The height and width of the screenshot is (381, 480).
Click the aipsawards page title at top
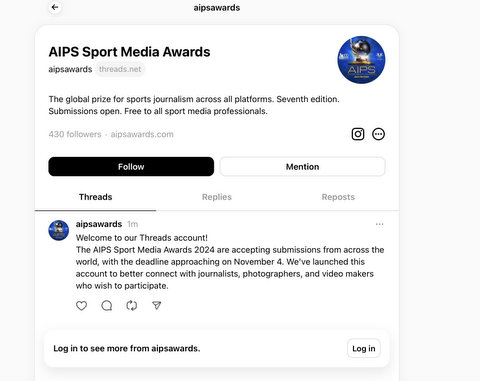(217, 7)
